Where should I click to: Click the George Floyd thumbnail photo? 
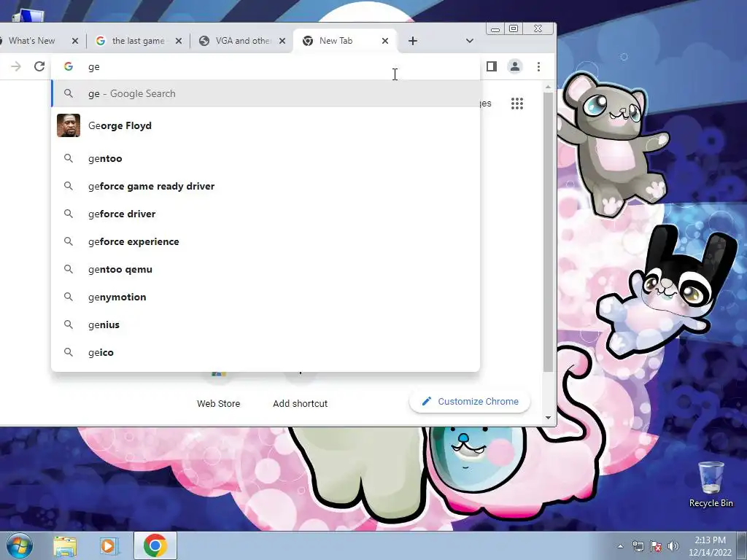tap(69, 125)
